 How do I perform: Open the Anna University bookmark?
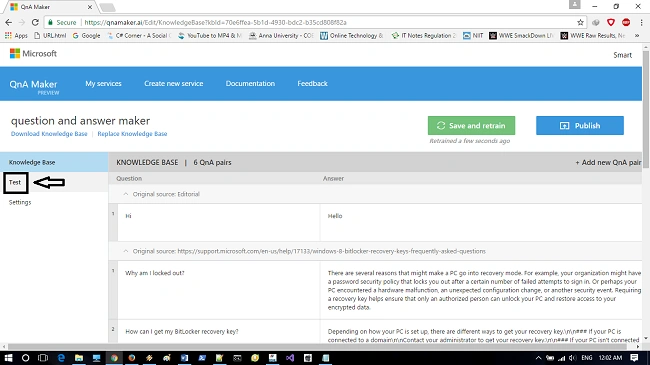coord(281,36)
